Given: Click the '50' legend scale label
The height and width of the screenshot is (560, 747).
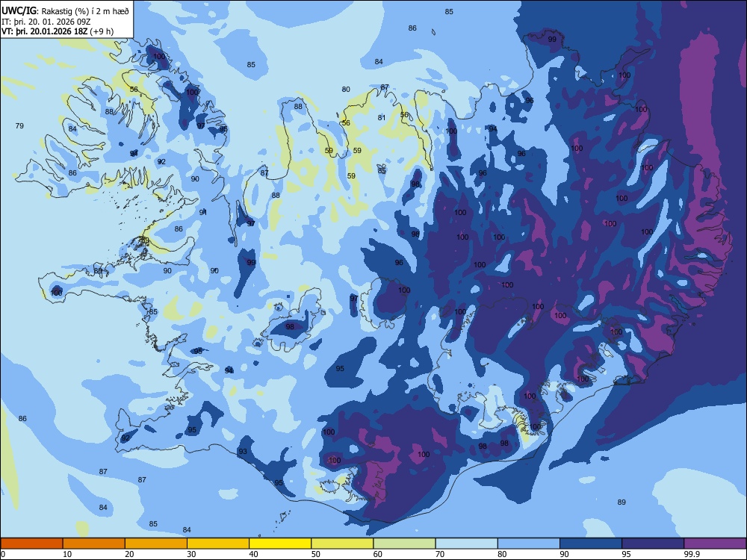Looking at the screenshot, I should pos(315,554).
